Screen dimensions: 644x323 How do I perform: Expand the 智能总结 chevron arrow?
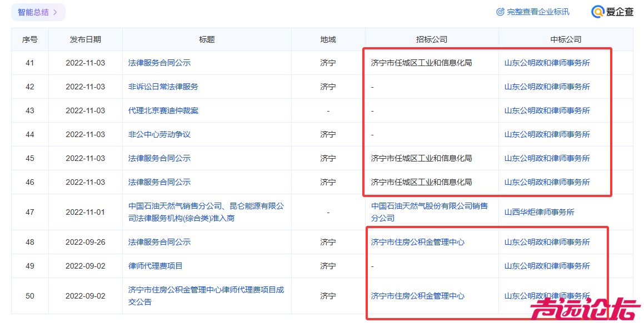tap(55, 12)
